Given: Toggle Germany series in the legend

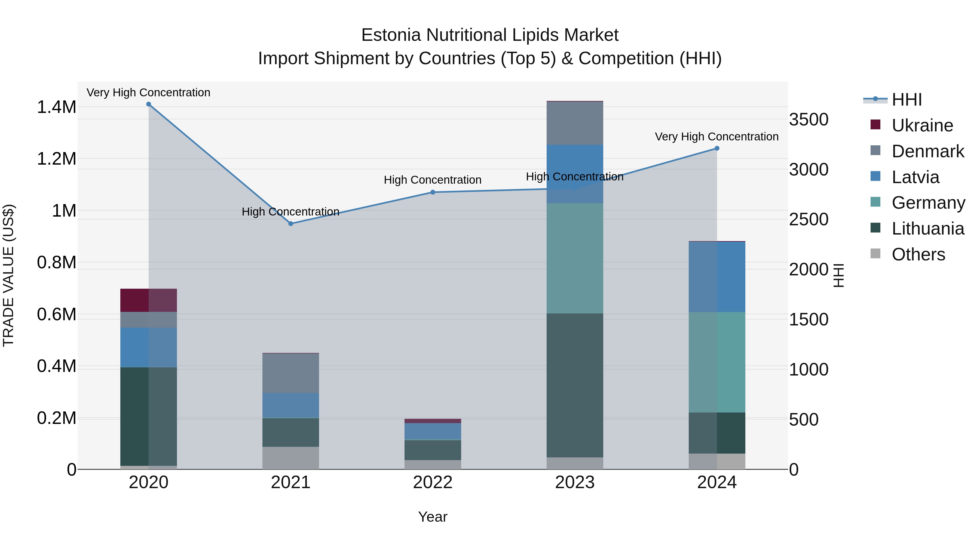Looking at the screenshot, I should (918, 203).
